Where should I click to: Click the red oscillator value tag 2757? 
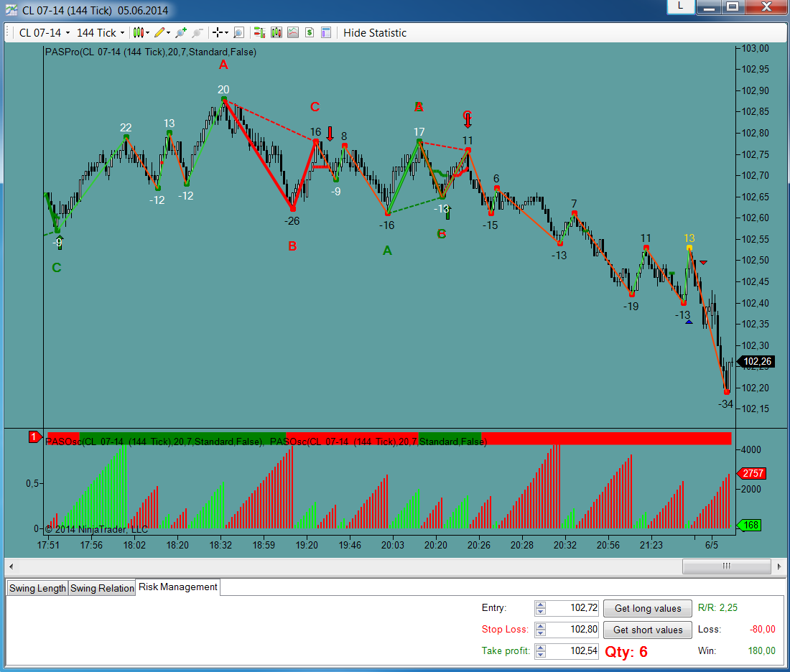tap(751, 473)
